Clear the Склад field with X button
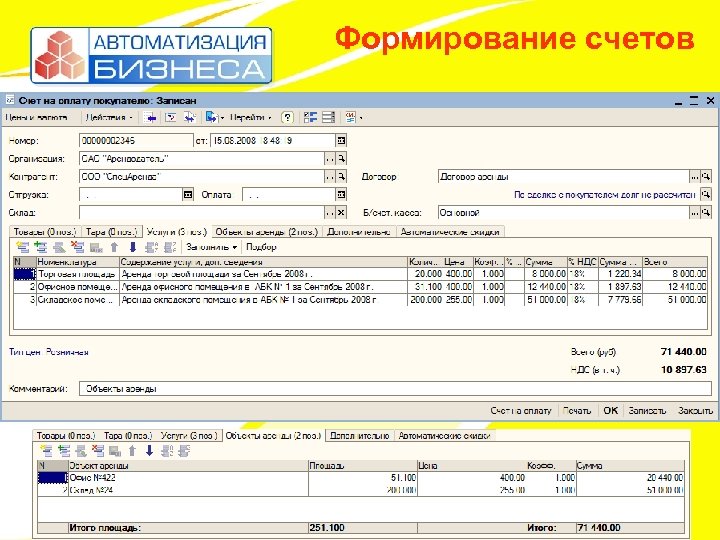This screenshot has height=540, width=720. (x=341, y=213)
